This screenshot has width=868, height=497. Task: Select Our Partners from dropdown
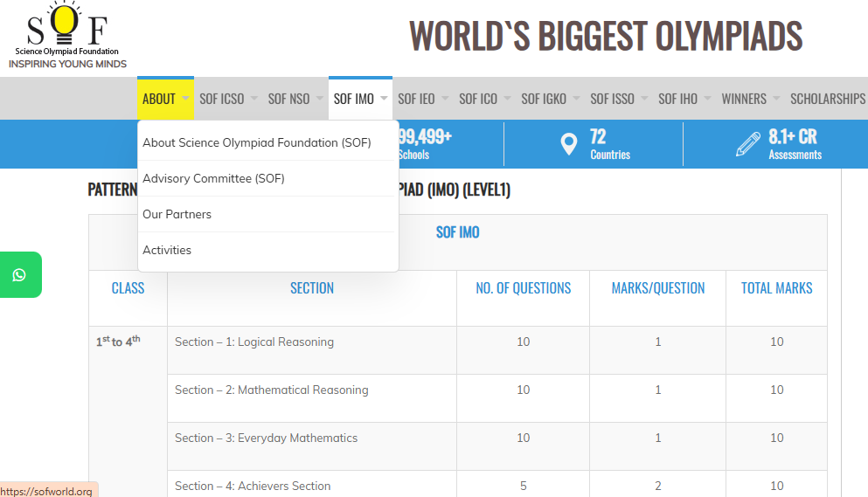[177, 214]
